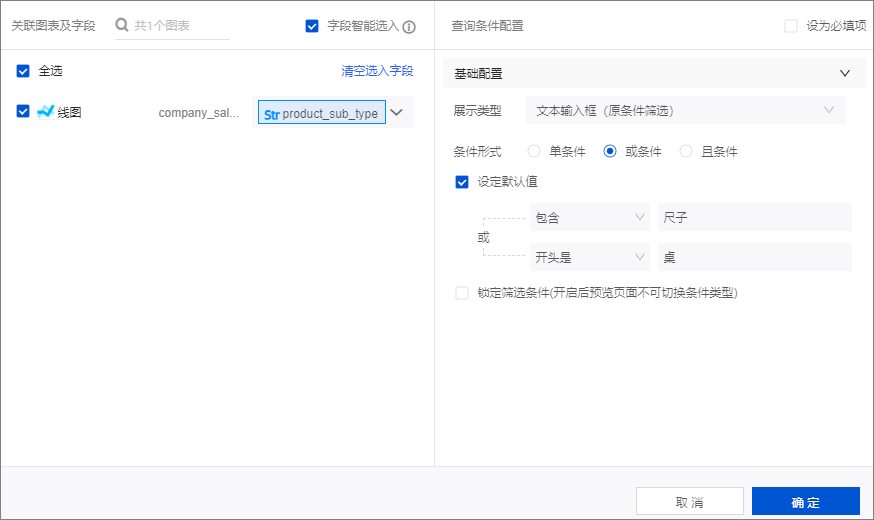
Task: Uncheck the 设定默认值 checkbox
Action: (x=462, y=182)
